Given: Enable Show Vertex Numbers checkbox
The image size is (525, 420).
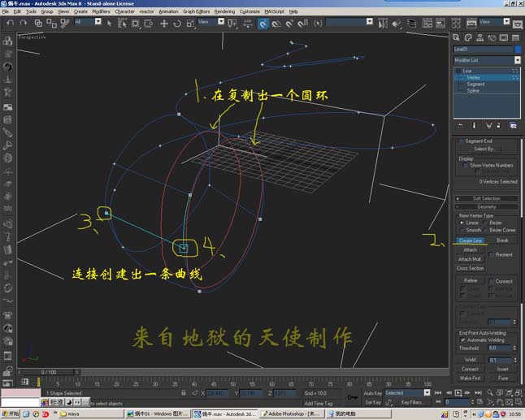Looking at the screenshot, I should point(465,166).
